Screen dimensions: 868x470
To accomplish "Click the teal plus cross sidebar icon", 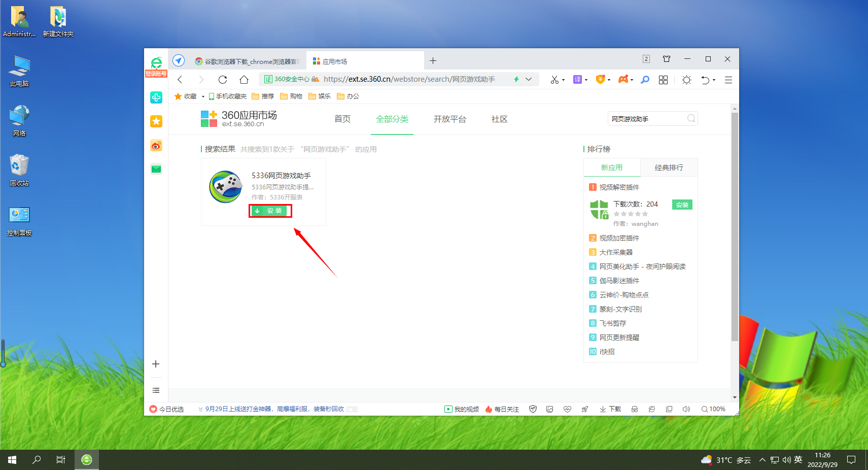I will (156, 97).
